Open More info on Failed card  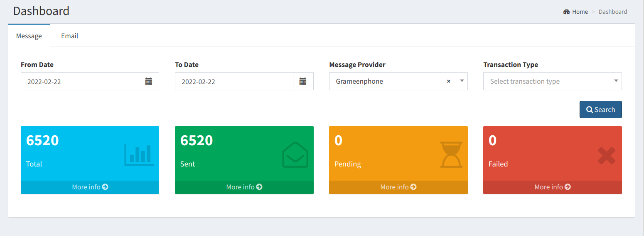[553, 187]
